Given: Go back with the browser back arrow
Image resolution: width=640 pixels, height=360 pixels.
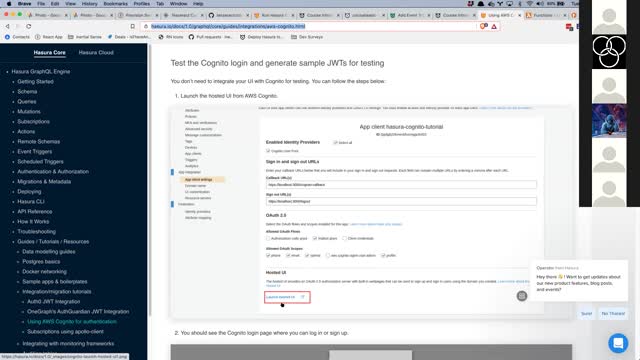Looking at the screenshot, I should (x=7, y=26).
